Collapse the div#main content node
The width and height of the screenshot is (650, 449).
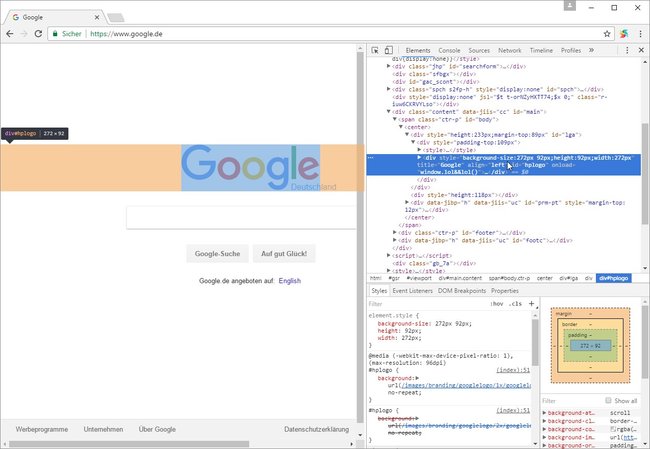(388, 112)
